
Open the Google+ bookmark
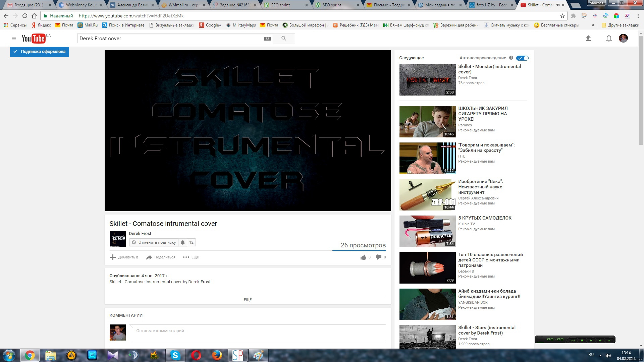[x=210, y=25]
